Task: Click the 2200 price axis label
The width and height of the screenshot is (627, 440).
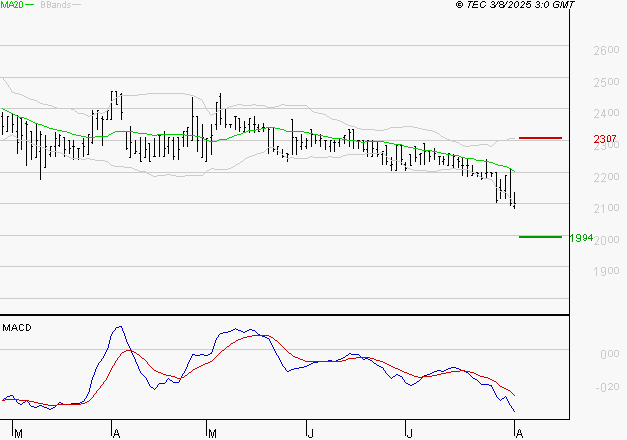Action: coord(606,176)
